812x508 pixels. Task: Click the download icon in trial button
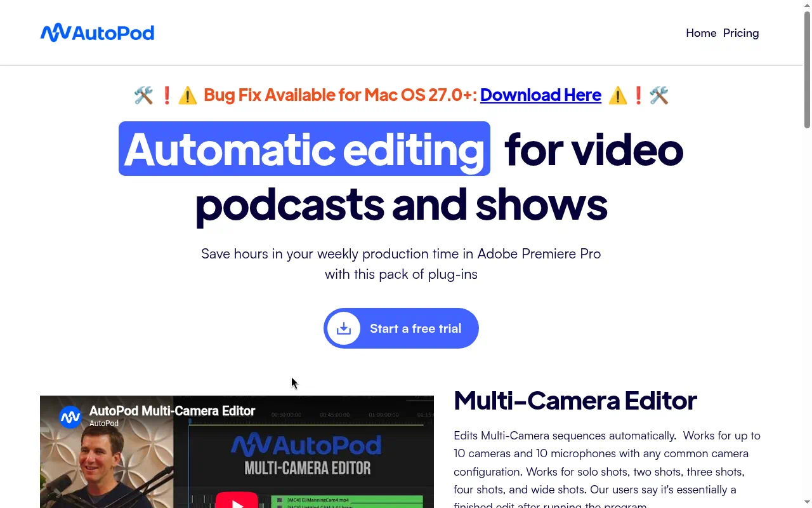point(344,328)
